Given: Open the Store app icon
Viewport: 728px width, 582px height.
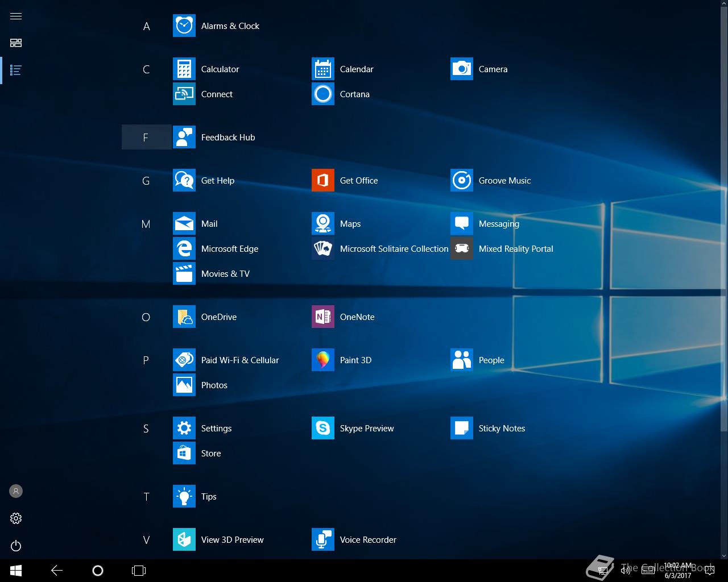Looking at the screenshot, I should coord(184,454).
